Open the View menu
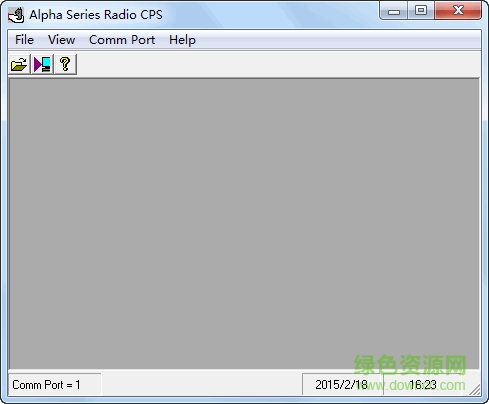489x404 pixels. pyautogui.click(x=61, y=40)
